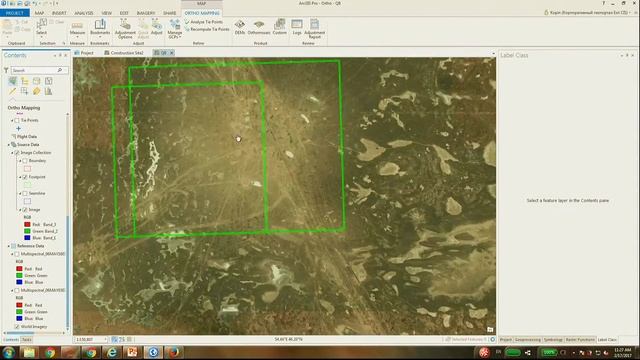
Task: Collapse the Tie Points tree node
Action: click(x=12, y=120)
